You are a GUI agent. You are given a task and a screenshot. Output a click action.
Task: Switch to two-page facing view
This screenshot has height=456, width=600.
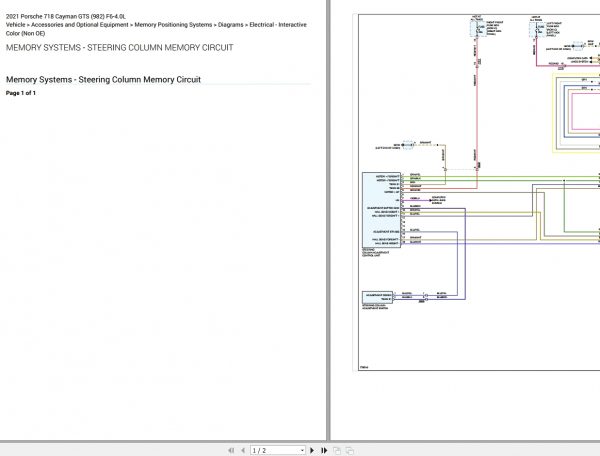[x=349, y=450]
